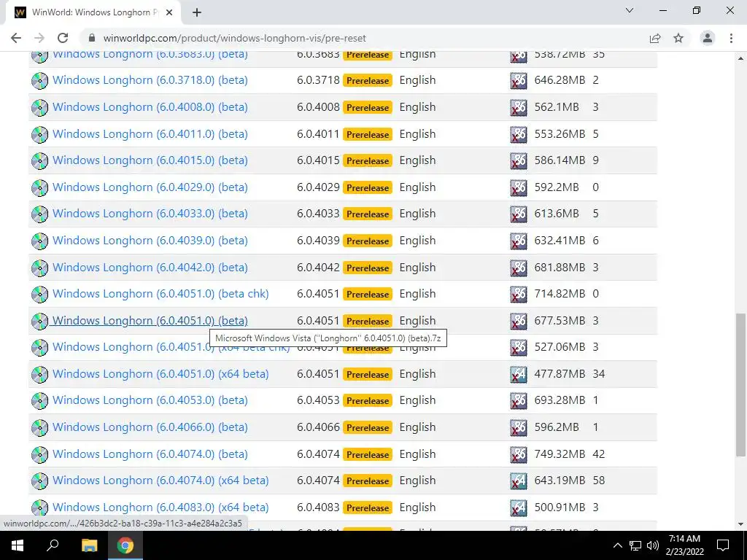Open network status tray icon
This screenshot has width=747, height=560.
click(635, 545)
